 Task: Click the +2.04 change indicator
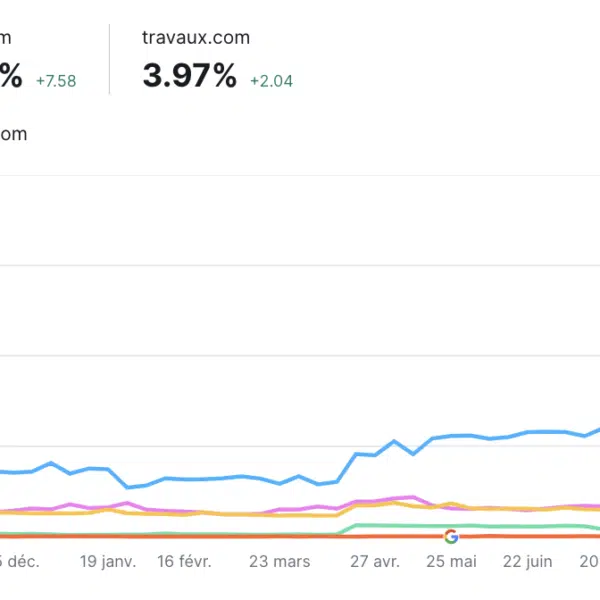272,81
